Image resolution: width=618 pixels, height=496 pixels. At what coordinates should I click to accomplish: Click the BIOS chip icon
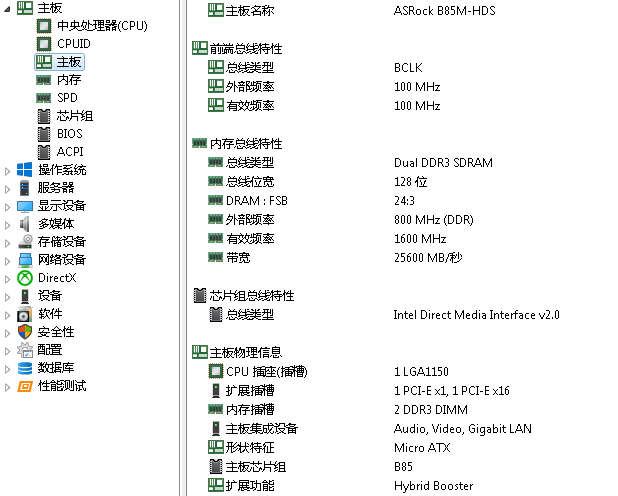click(x=44, y=134)
